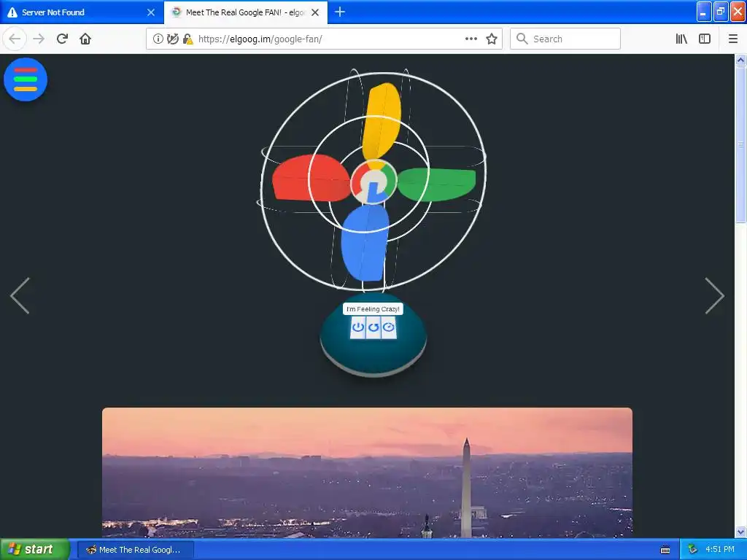Click the red fan blade
This screenshot has height=560, width=747.
pyautogui.click(x=311, y=178)
